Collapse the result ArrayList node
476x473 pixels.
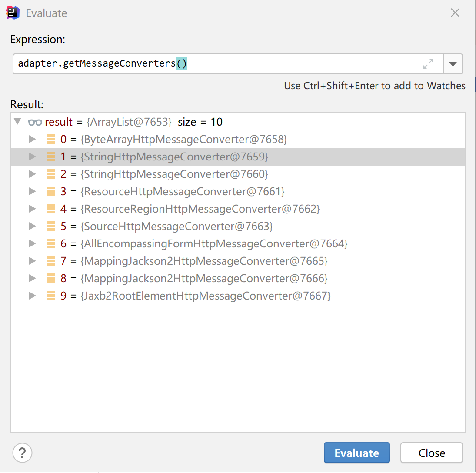tap(17, 121)
